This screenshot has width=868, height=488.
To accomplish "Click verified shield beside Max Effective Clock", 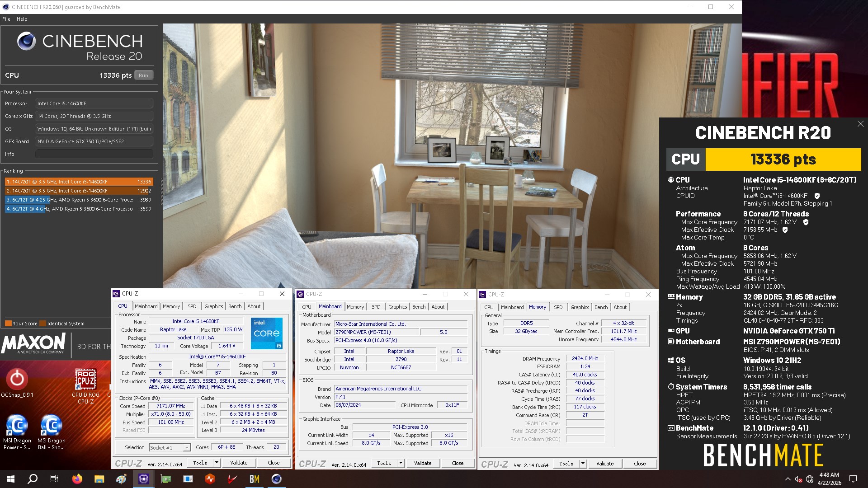I will 785,230.
